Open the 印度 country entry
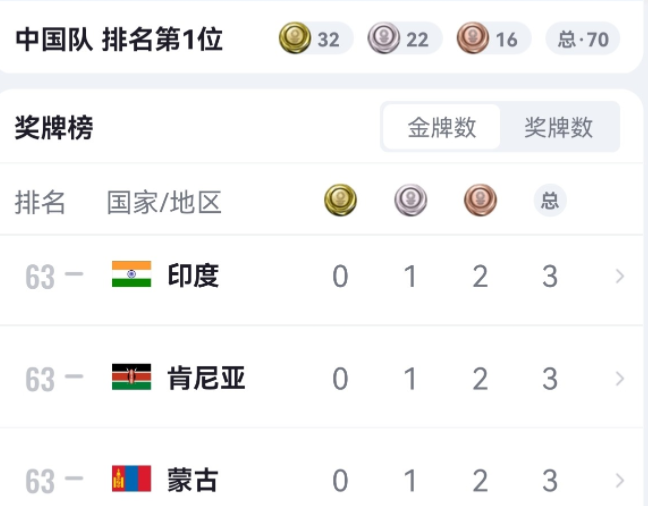 click(193, 276)
